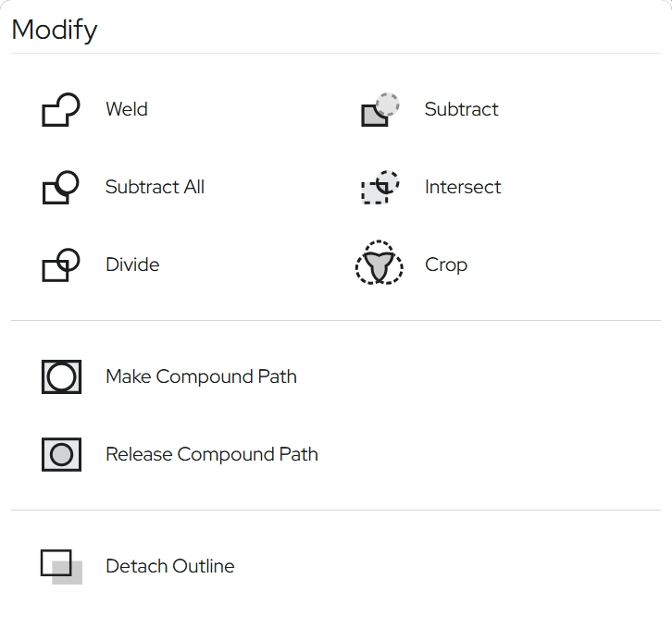
Task: Click the Make Compound Path icon
Action: (x=61, y=377)
